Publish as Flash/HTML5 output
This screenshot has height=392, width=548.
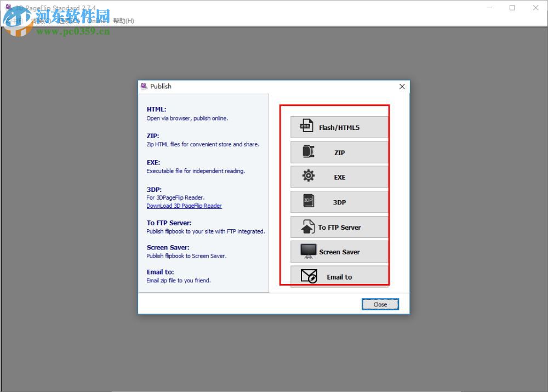[x=339, y=127]
